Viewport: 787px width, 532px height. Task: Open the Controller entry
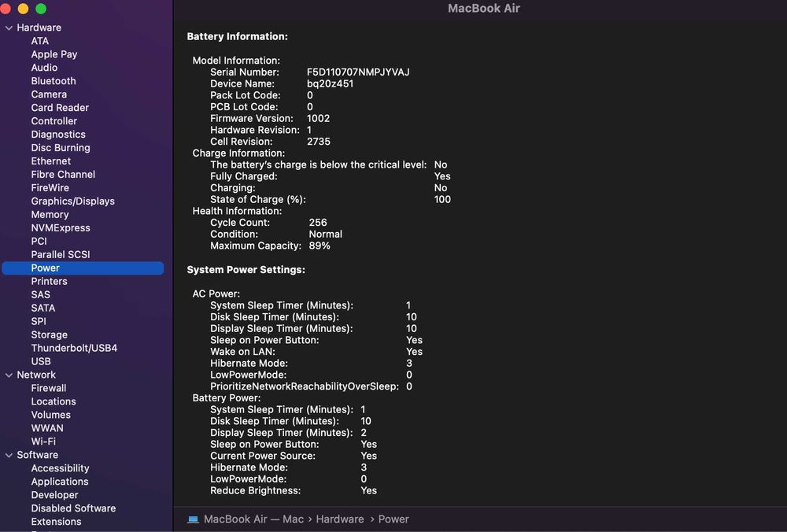click(54, 121)
